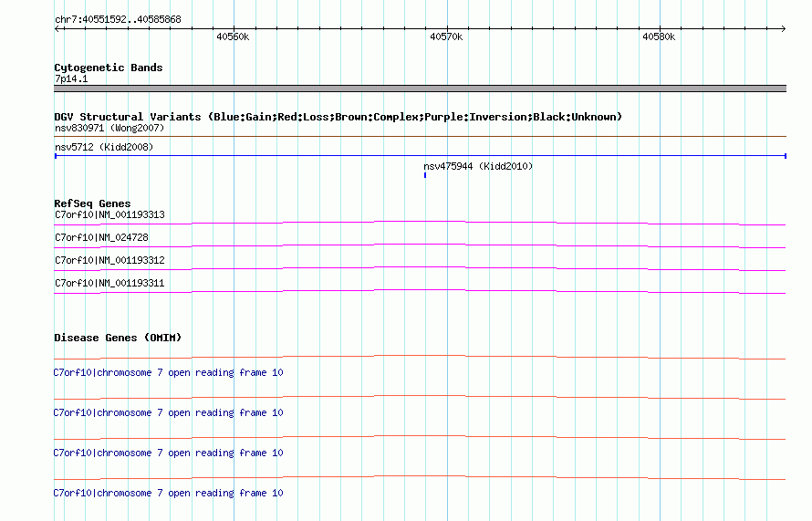Click the blue nsv5712 gain variant line
The width and height of the screenshot is (812, 521).
[420, 155]
